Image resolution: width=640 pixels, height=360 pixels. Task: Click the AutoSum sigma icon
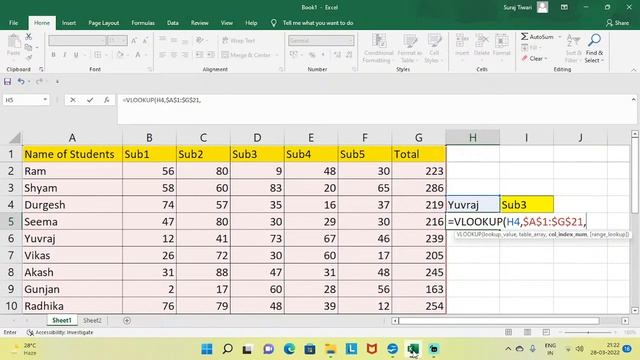click(524, 37)
